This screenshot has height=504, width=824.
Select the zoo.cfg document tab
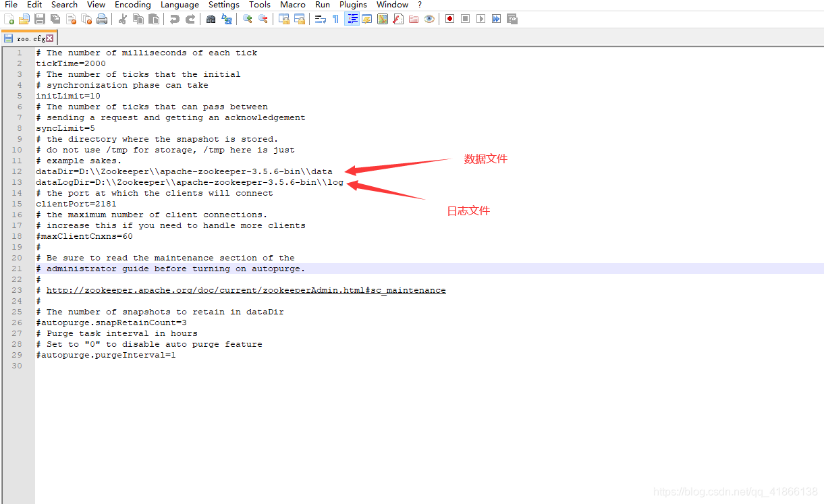click(x=28, y=38)
